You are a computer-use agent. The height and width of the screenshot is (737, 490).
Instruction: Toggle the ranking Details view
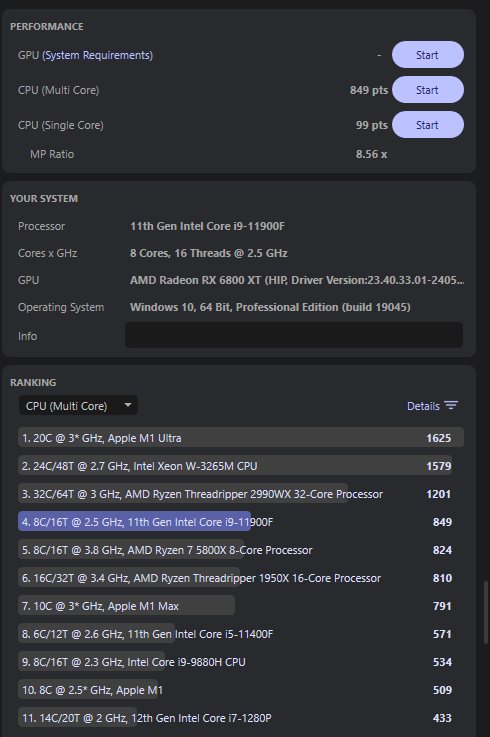432,406
